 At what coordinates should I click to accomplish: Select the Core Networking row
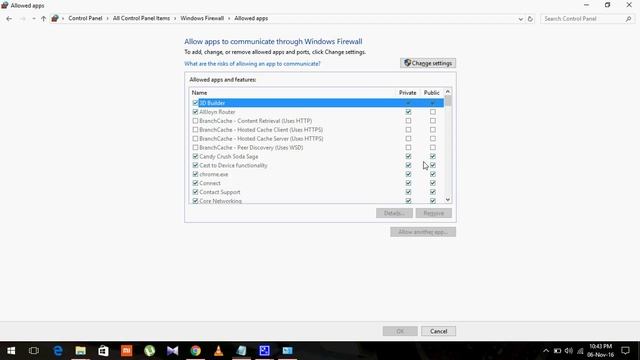point(317,200)
